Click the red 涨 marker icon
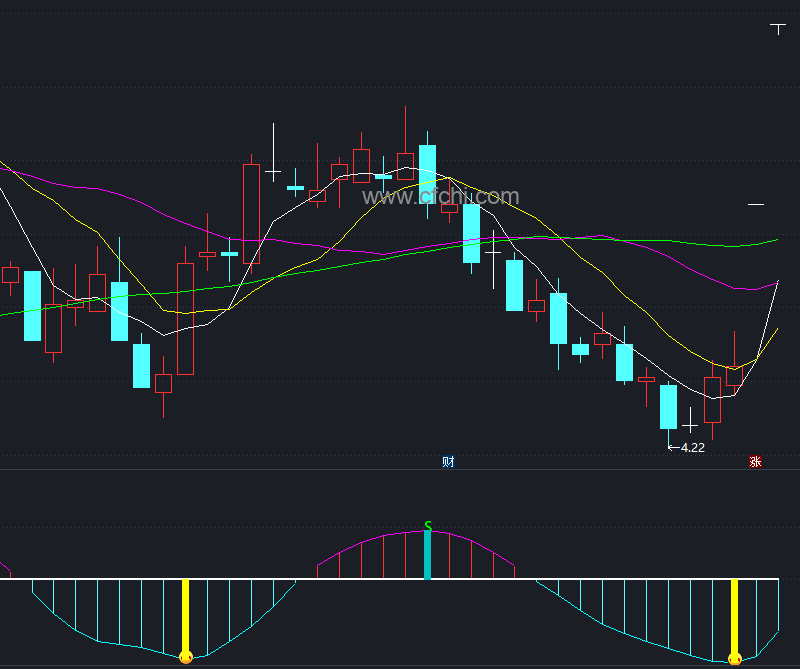 [755, 462]
